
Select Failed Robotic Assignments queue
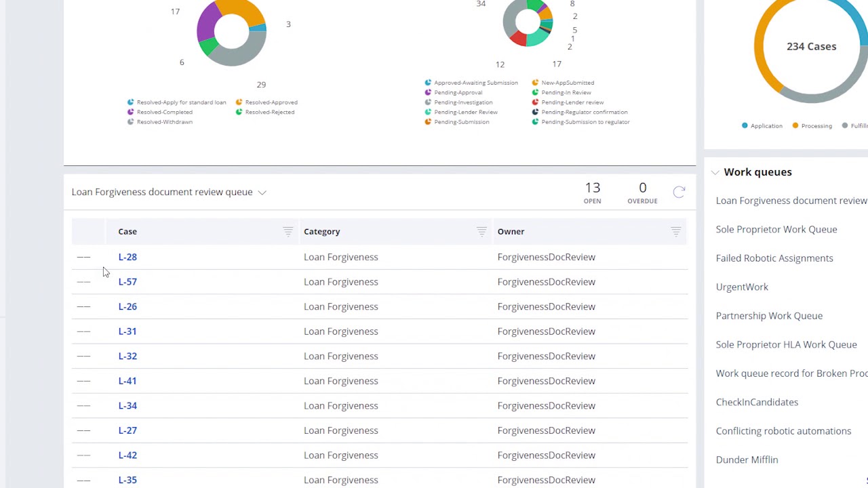[x=774, y=258]
